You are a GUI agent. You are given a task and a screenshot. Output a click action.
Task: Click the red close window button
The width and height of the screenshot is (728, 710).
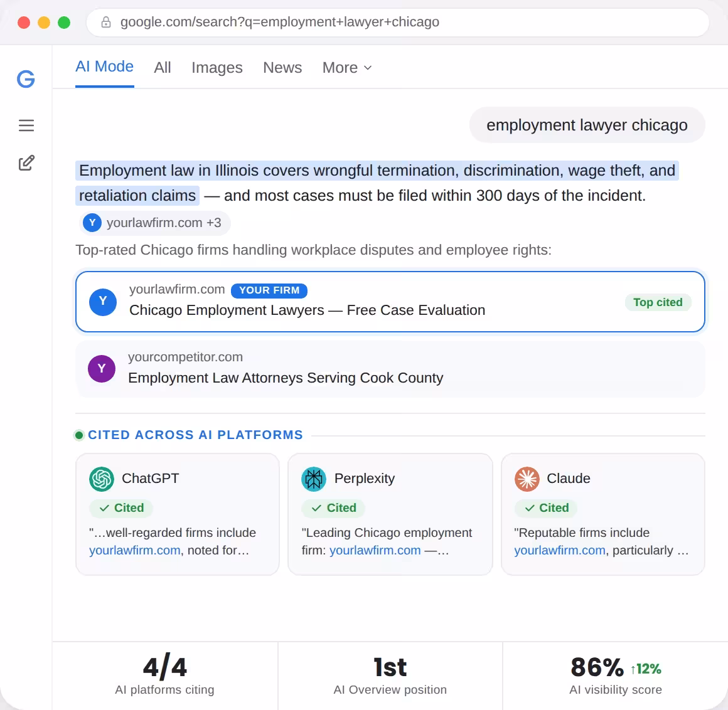coord(24,23)
